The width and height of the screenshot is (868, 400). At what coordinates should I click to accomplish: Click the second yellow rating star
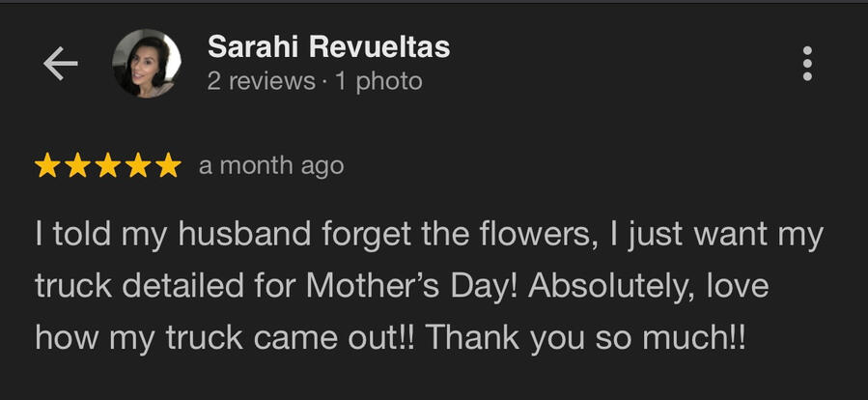(x=77, y=166)
